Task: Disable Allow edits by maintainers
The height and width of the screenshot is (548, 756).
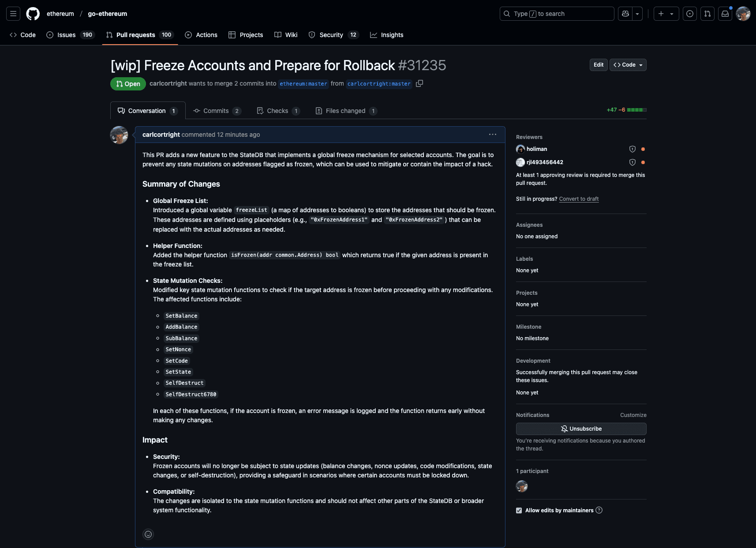Action: [x=519, y=510]
